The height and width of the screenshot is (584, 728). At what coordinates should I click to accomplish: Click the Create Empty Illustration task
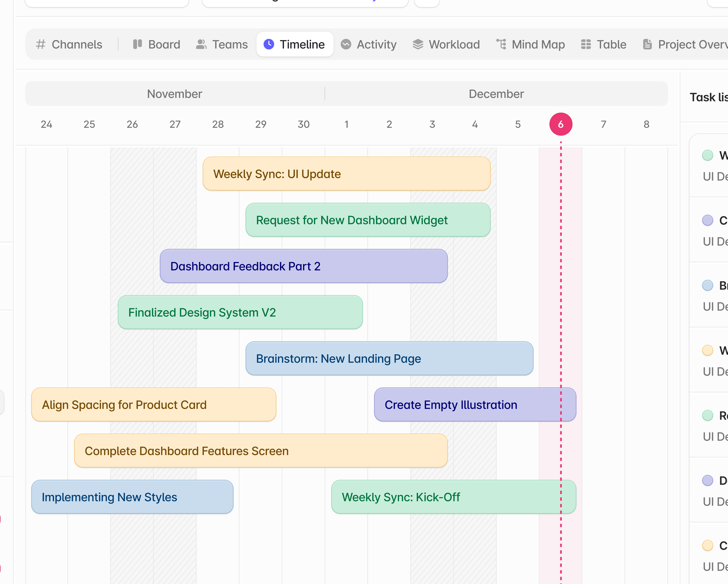(474, 405)
